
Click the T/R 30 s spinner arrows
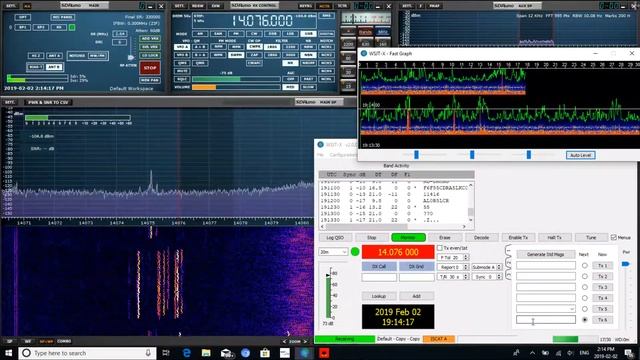tap(466, 277)
